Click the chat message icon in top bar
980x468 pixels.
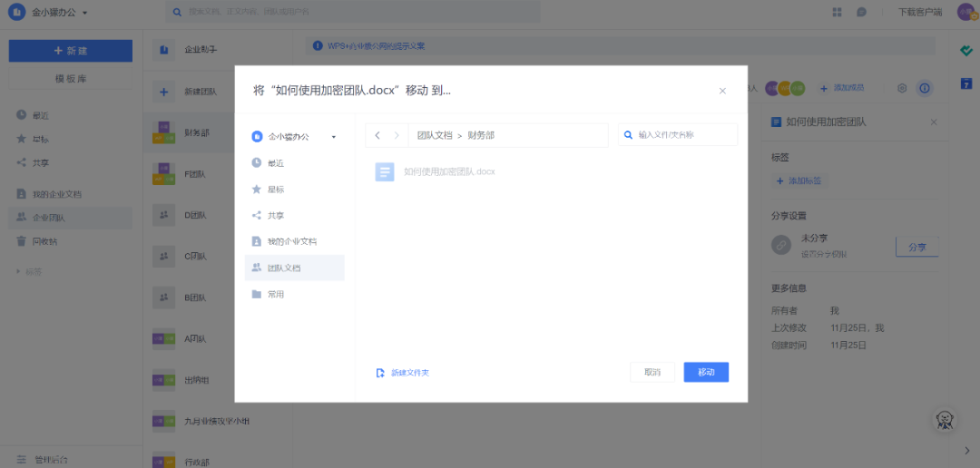pyautogui.click(x=861, y=12)
